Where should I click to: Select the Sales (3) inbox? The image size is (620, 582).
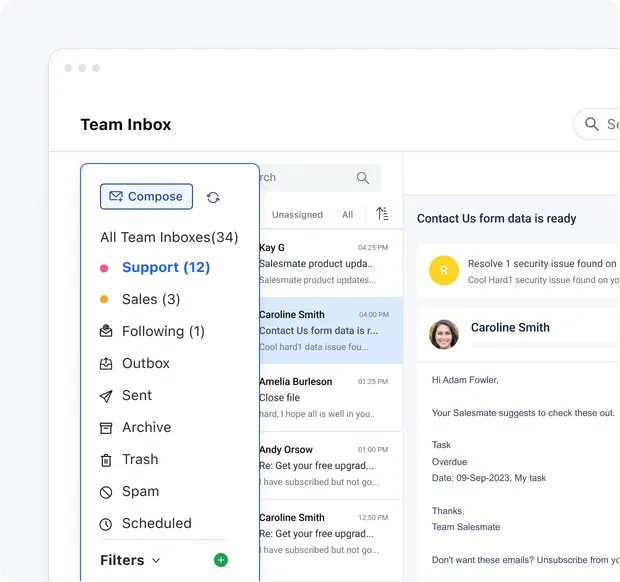pyautogui.click(x=151, y=299)
